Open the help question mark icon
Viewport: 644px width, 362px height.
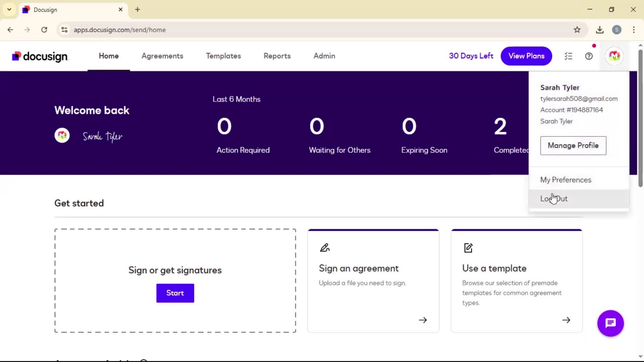pyautogui.click(x=589, y=56)
